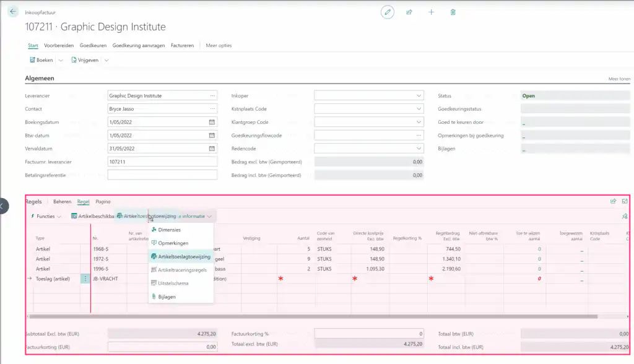Open the Redencode dropdown
Screen dimensions: 634x364
pyautogui.click(x=419, y=149)
